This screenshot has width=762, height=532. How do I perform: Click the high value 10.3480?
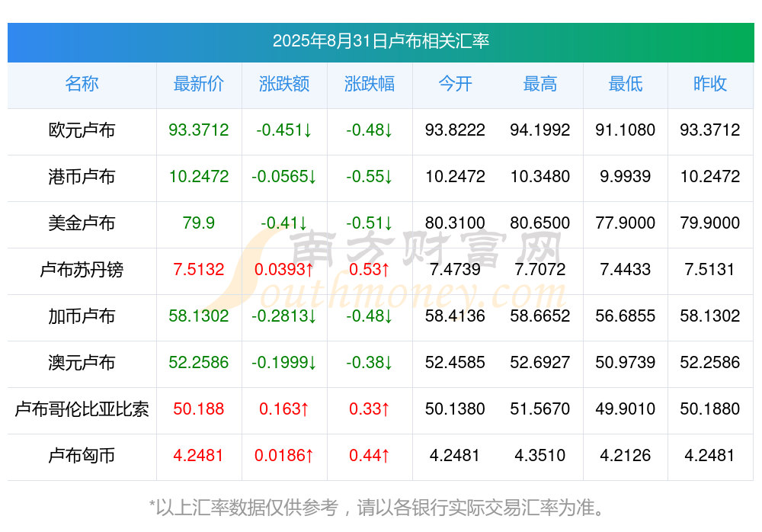coord(540,177)
